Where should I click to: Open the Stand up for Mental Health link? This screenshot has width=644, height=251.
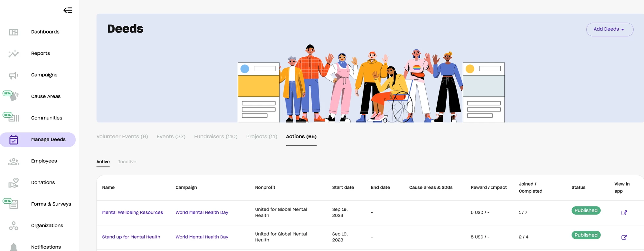point(131,237)
